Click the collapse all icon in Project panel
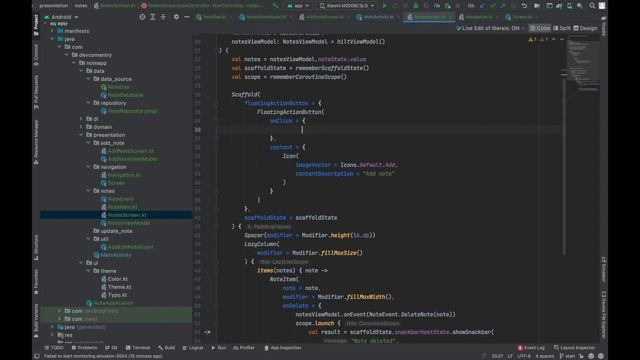 [163, 17]
